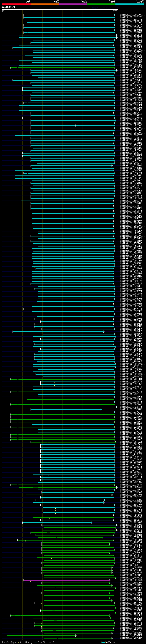The image size is (146, 644).
Task: Select hit label UniRef100_Q9XE75
Action: pyautogui.click(x=131, y=135)
